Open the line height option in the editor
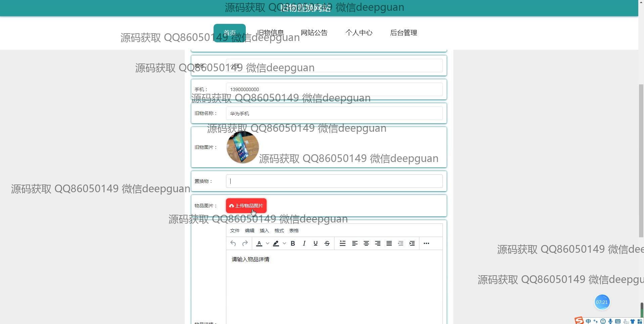644x324 pixels. point(342,243)
